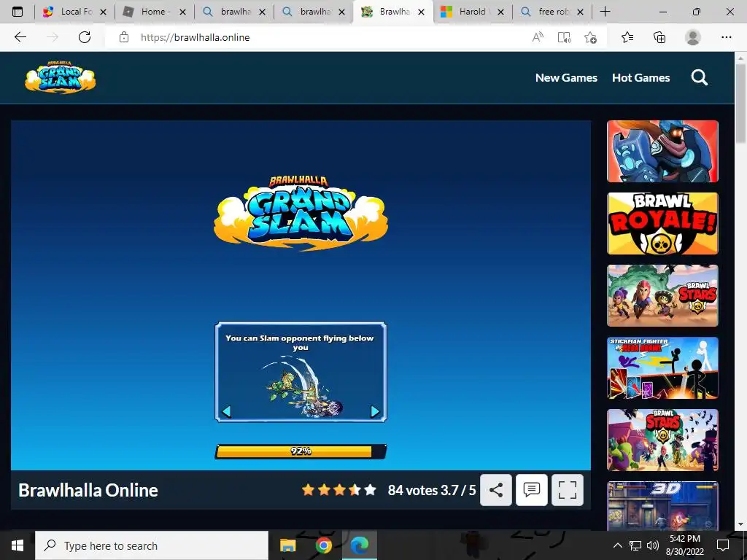Image resolution: width=747 pixels, height=560 pixels.
Task: Open Immersive Reader icon
Action: [564, 37]
